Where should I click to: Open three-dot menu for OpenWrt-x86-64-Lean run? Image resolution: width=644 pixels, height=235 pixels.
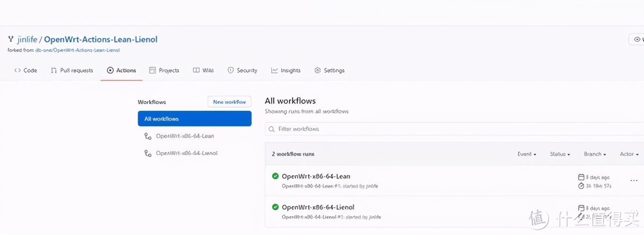pos(634,181)
